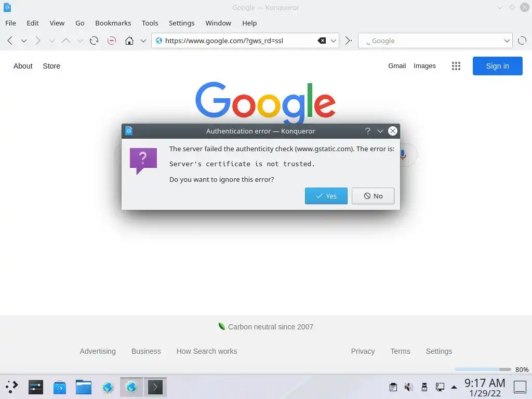Go back with the Back arrow
The image size is (532, 399).
click(x=10, y=41)
